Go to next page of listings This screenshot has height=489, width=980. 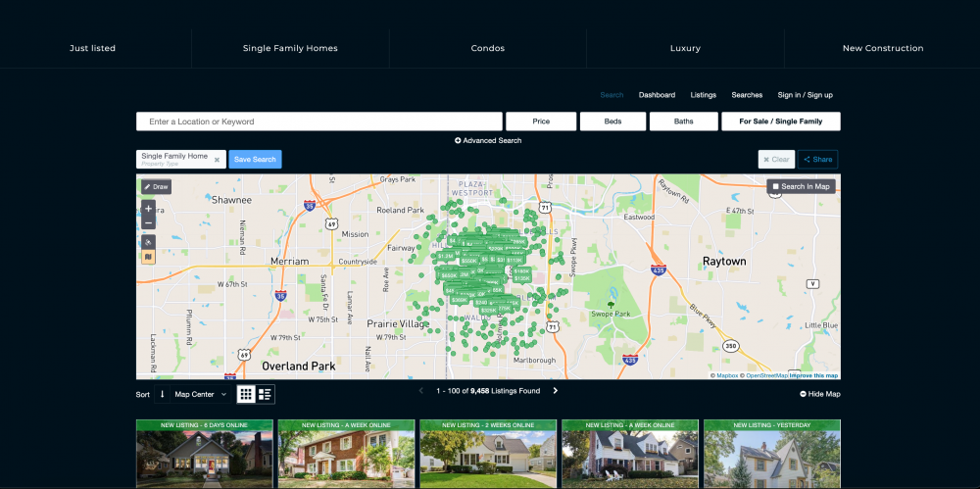point(555,391)
